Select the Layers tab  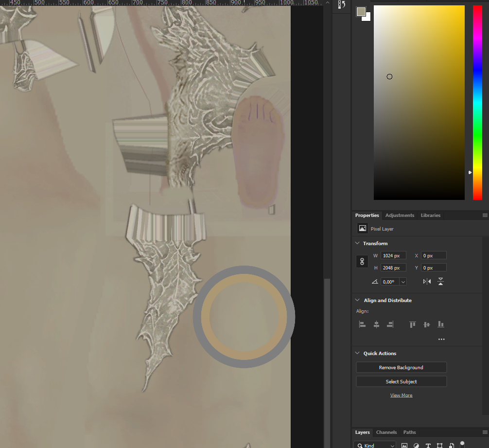click(362, 432)
